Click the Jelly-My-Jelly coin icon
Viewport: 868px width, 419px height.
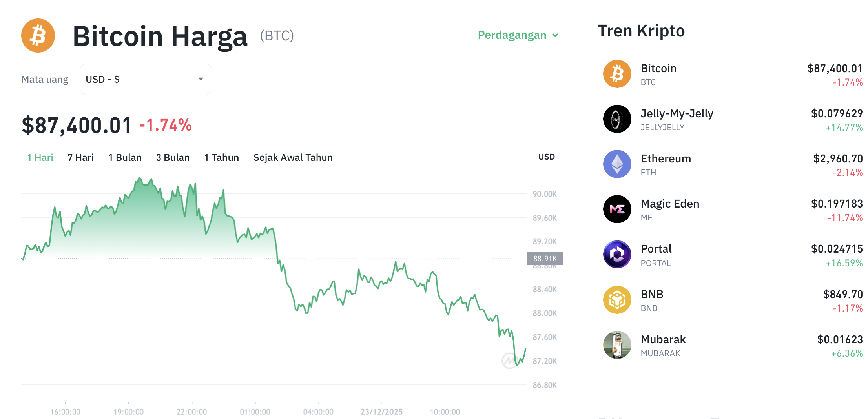coord(617,119)
